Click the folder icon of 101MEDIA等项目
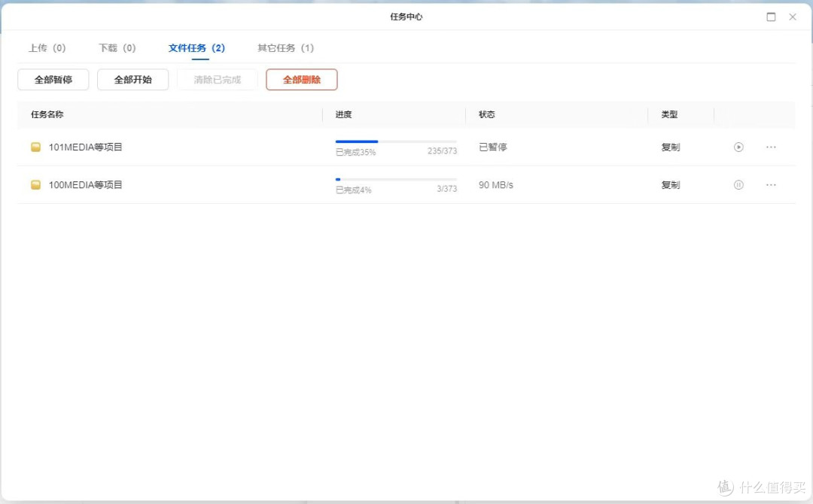Image resolution: width=813 pixels, height=504 pixels. click(36, 147)
